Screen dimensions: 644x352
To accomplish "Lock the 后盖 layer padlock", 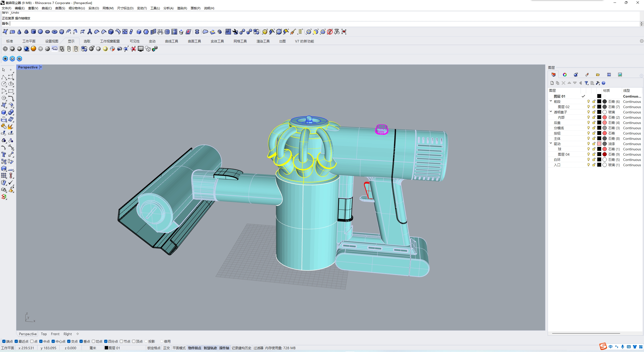I will click(x=593, y=122).
